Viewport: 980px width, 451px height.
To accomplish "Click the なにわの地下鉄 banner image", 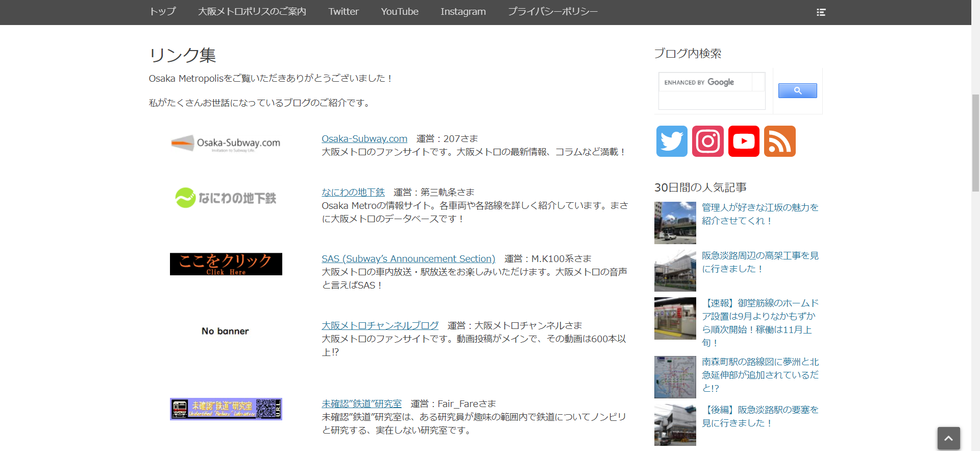I will point(226,198).
